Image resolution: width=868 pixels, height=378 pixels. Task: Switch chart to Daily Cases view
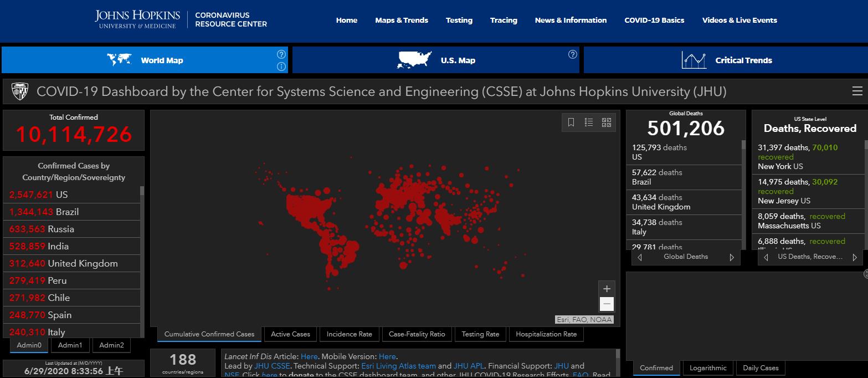pyautogui.click(x=761, y=368)
